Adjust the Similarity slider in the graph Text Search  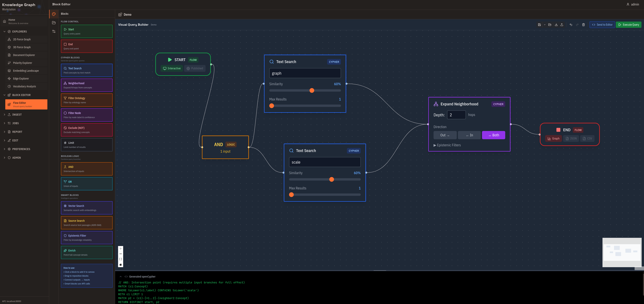pyautogui.click(x=312, y=90)
